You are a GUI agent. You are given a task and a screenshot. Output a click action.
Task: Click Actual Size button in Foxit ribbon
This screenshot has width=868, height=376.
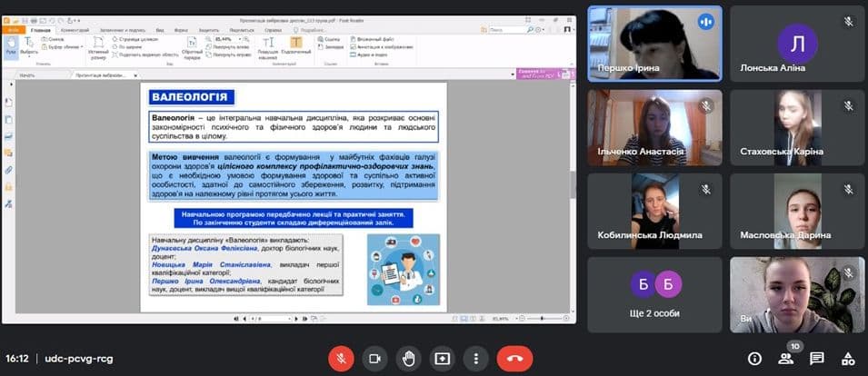[97, 47]
